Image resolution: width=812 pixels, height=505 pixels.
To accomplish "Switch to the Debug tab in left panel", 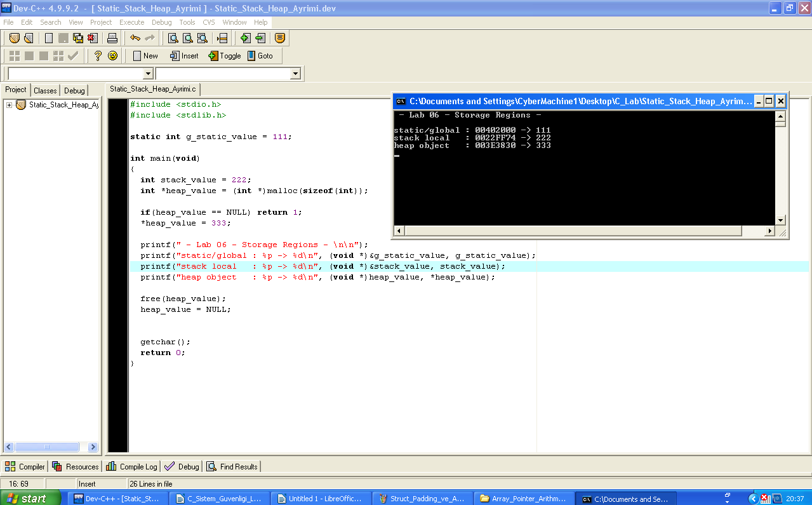I will pyautogui.click(x=74, y=90).
